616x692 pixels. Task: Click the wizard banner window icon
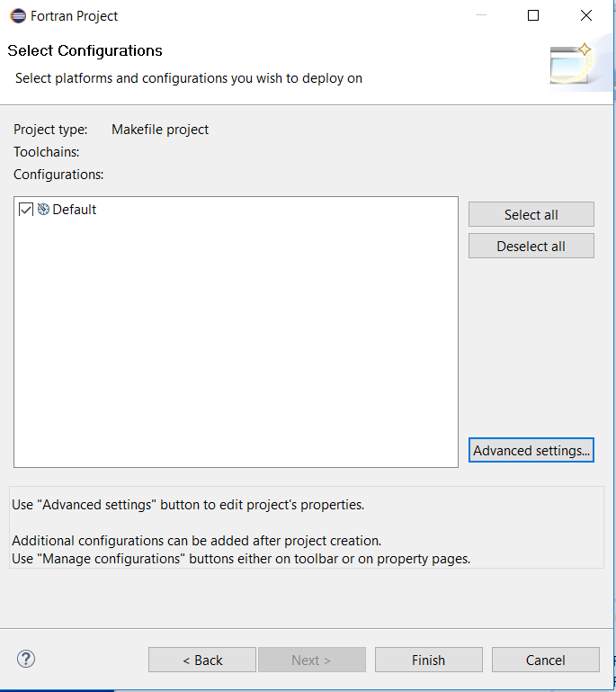571,65
